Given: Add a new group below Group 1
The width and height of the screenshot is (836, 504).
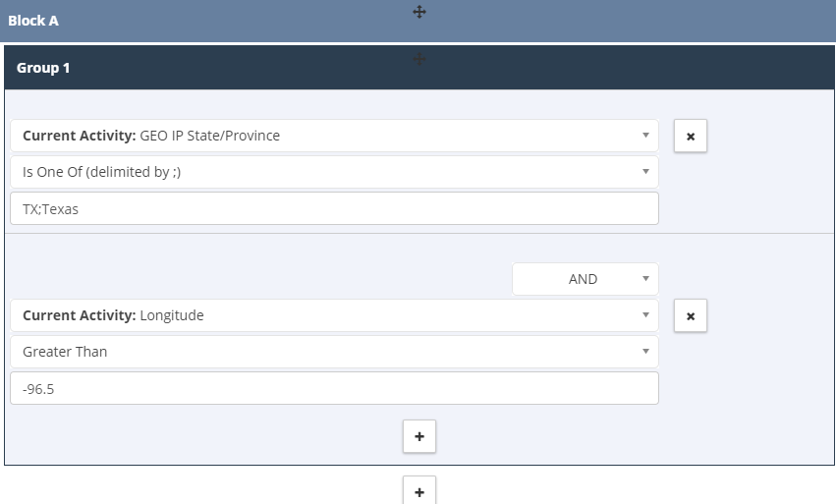Looking at the screenshot, I should tap(419, 490).
